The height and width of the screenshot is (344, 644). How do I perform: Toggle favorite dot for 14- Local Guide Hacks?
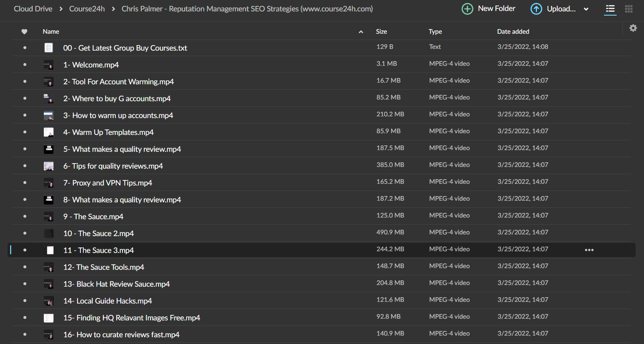tap(25, 301)
